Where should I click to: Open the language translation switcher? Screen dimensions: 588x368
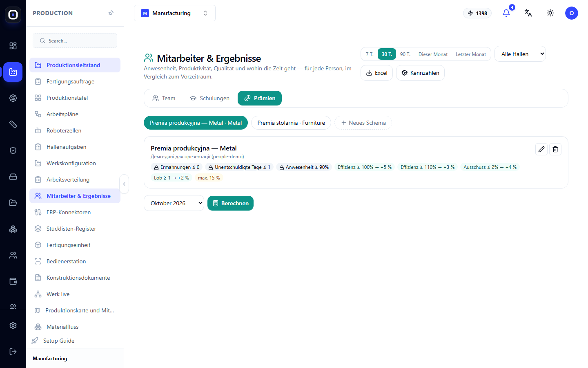tap(528, 13)
